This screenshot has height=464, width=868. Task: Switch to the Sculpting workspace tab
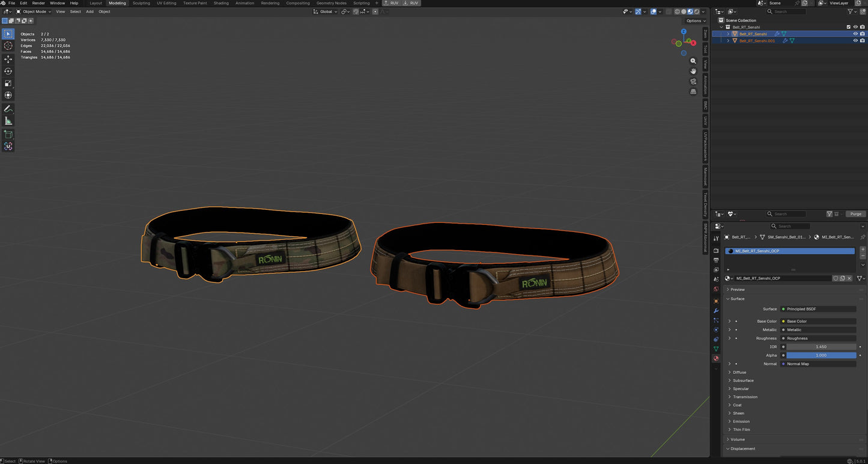[x=141, y=3]
